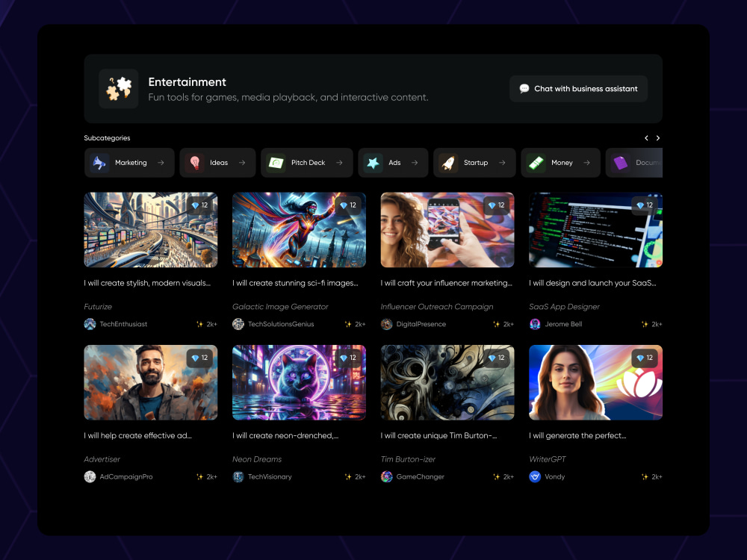The height and width of the screenshot is (560, 747).
Task: Click the arrow on Startup chip
Action: (502, 163)
